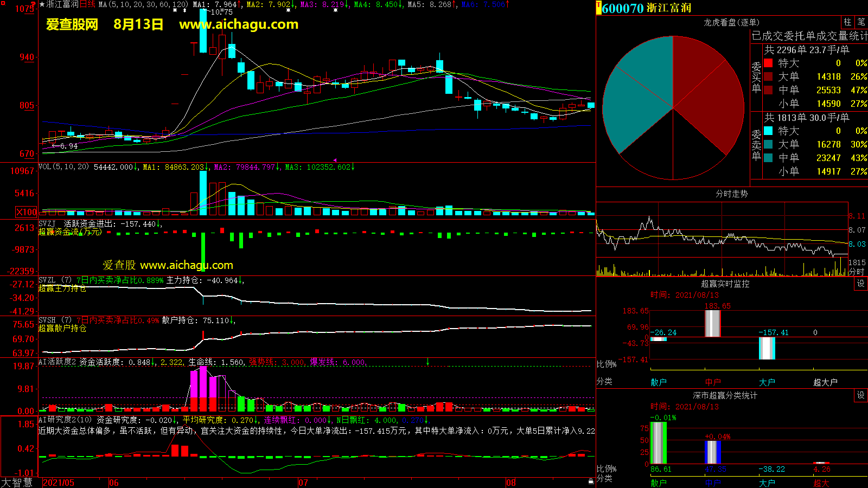
Task: Click the star icon before 浙江富润
Action: 42,4
